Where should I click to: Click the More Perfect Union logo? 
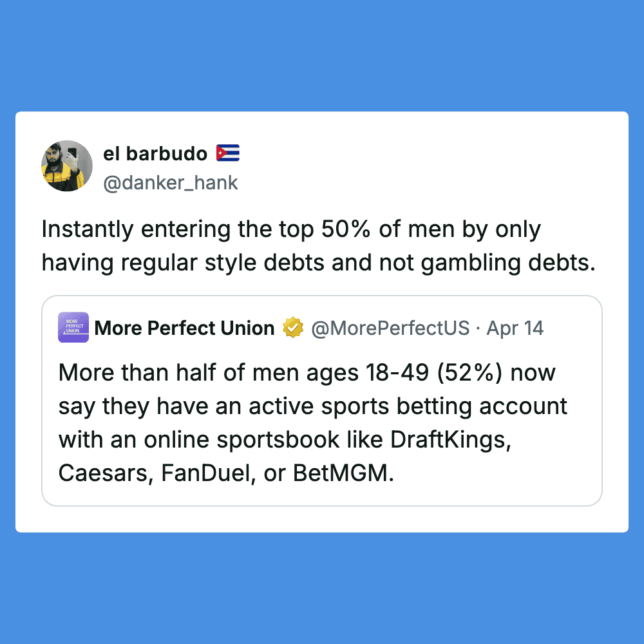point(73,328)
